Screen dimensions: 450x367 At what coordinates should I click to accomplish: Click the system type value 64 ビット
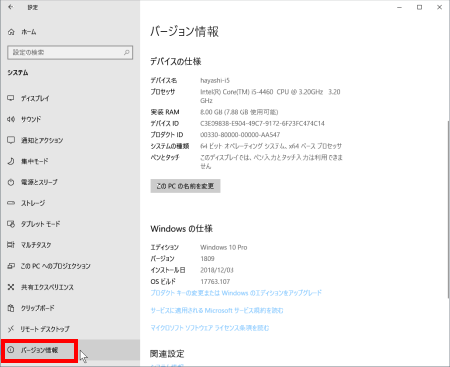click(x=271, y=146)
